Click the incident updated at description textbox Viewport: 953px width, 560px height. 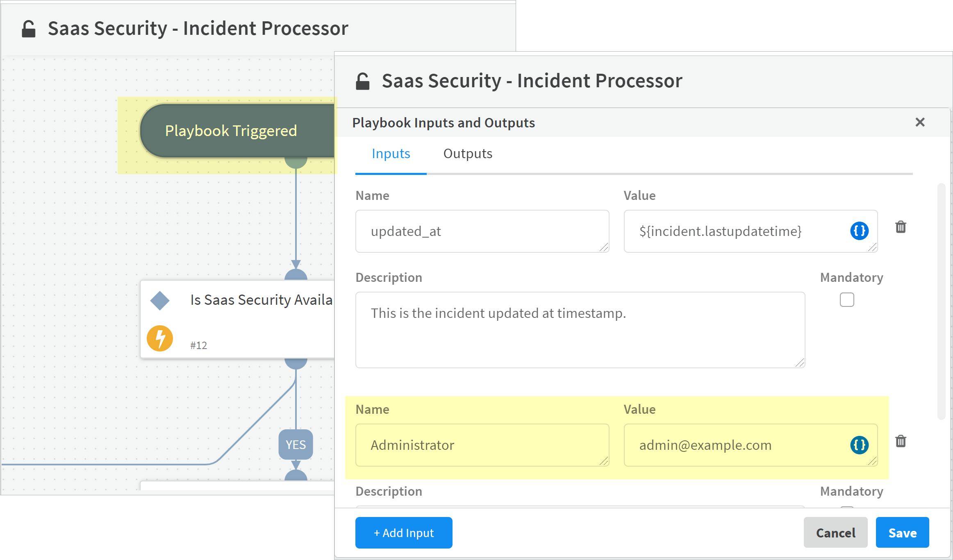coord(580,330)
